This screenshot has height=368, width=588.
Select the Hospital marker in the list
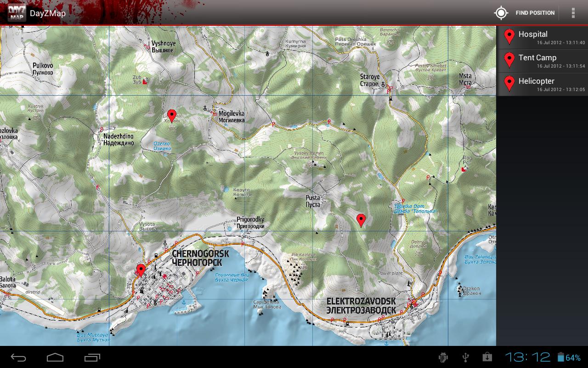[543, 38]
